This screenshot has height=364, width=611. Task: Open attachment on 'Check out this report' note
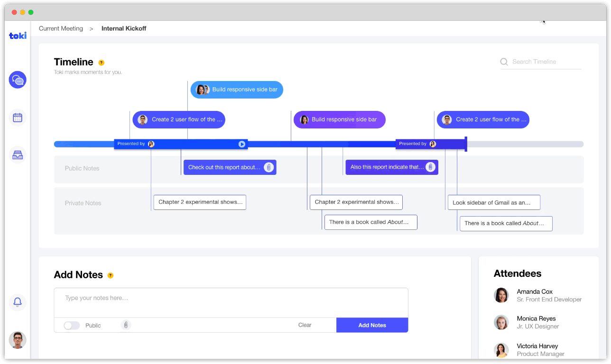[268, 167]
